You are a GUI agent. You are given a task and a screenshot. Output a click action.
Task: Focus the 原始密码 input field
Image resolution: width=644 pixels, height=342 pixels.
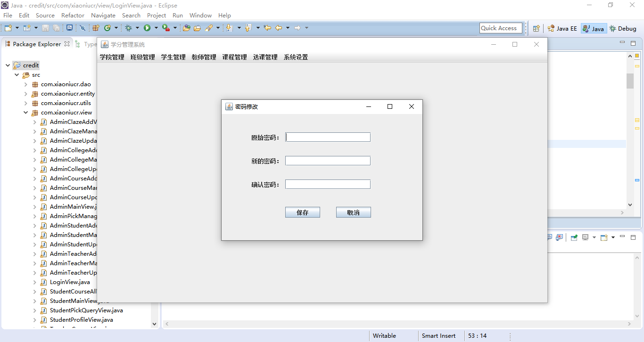point(328,137)
